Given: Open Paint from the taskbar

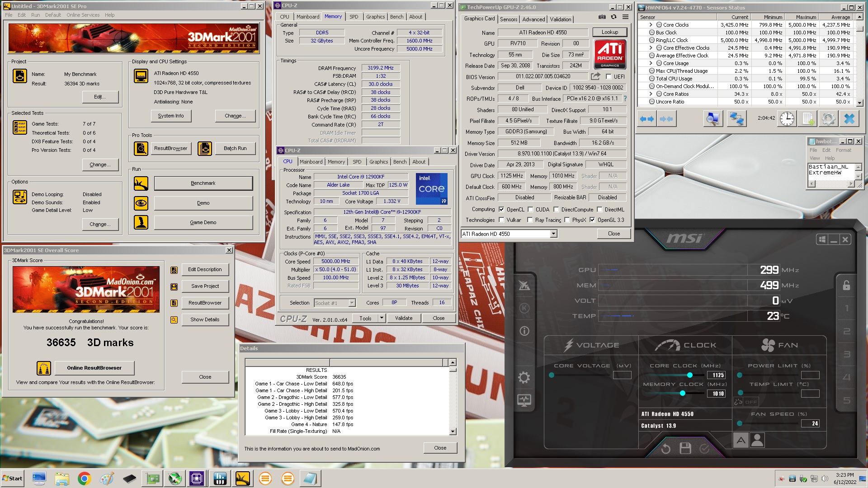Looking at the screenshot, I should (x=107, y=479).
